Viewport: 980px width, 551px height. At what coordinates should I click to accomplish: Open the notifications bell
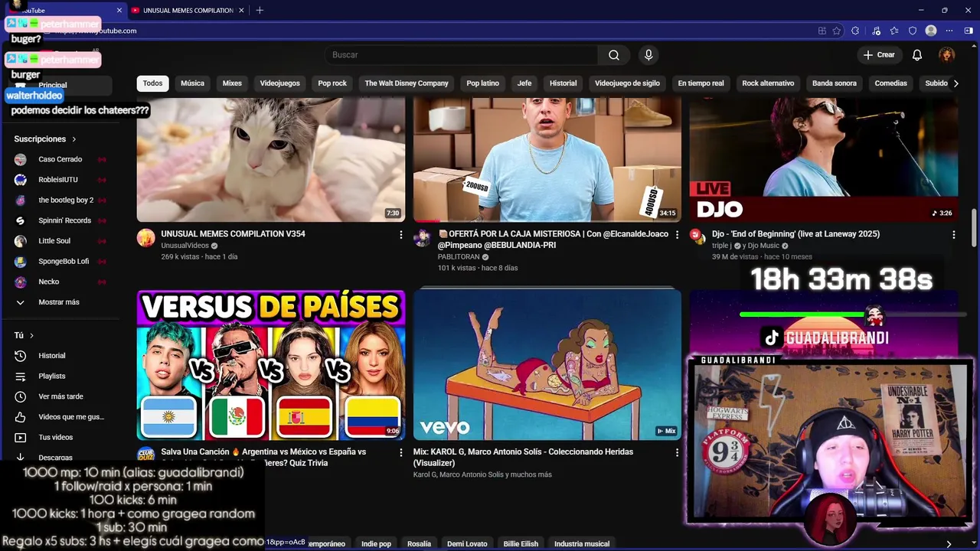click(x=917, y=55)
